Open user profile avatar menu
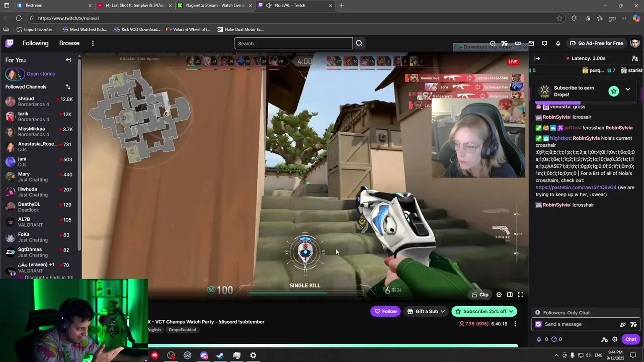 point(634,43)
